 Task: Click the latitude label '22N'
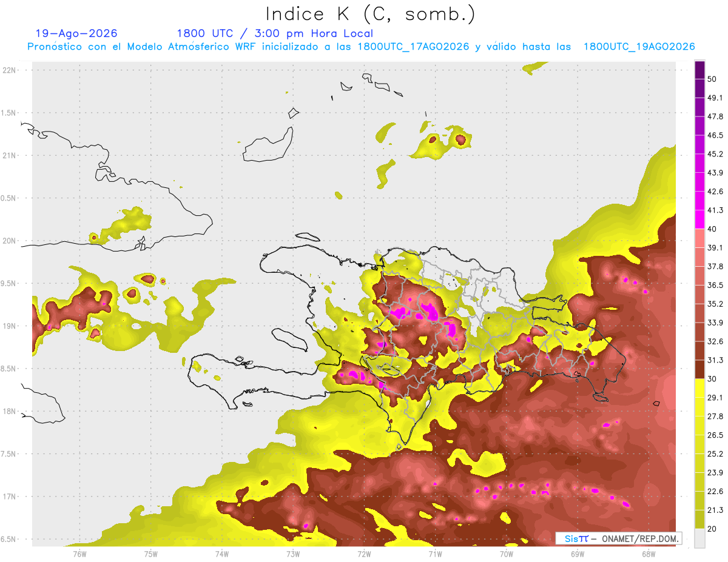(x=10, y=70)
